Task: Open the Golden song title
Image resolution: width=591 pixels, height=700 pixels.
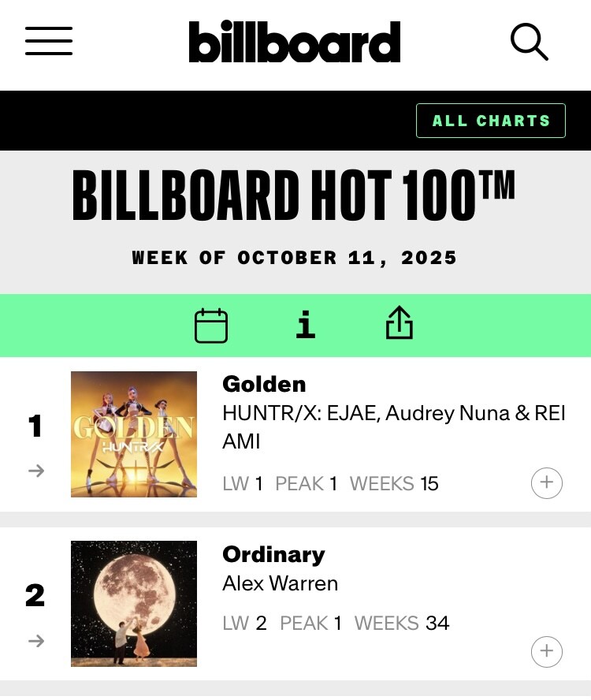Action: (264, 384)
